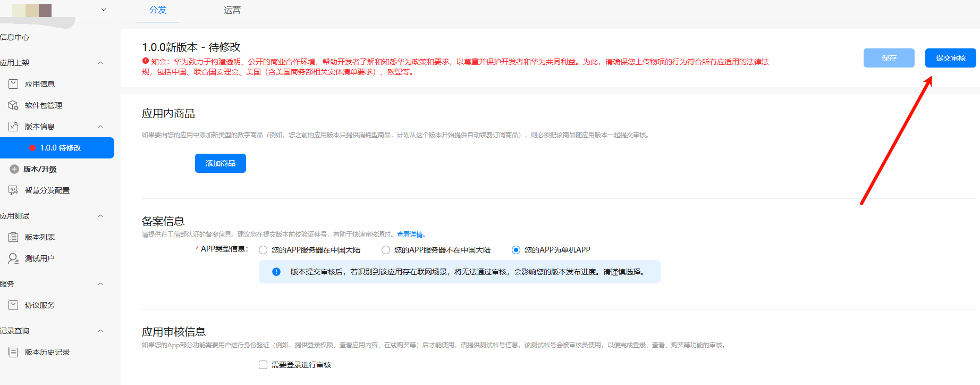Screen dimensions: 980x385
Task: Select radio 您的APP服务器不在中国大陆
Action: 386,250
